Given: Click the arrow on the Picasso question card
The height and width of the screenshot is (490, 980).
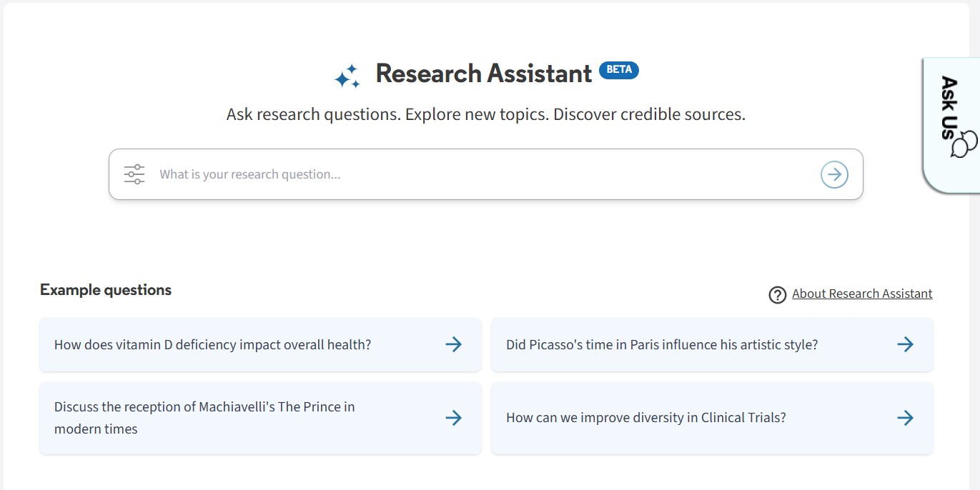Looking at the screenshot, I should point(905,344).
